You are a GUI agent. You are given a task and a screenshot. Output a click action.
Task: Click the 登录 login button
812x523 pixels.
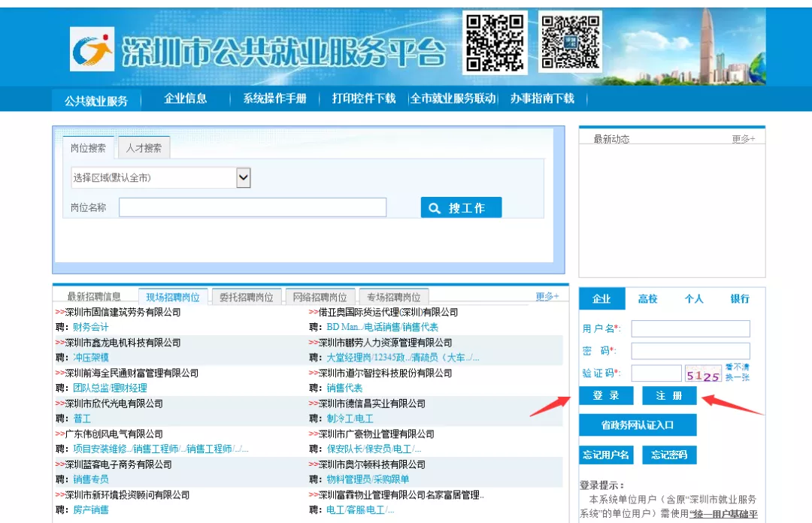[606, 396]
